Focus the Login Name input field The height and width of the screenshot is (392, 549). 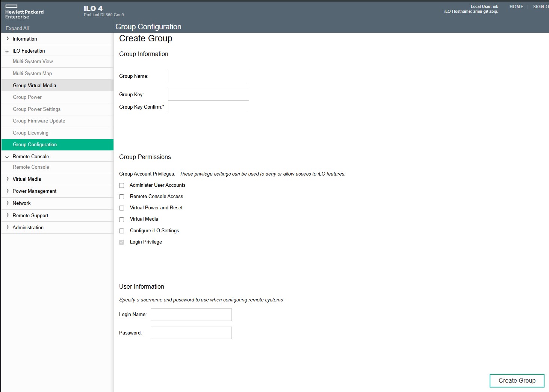[191, 315]
